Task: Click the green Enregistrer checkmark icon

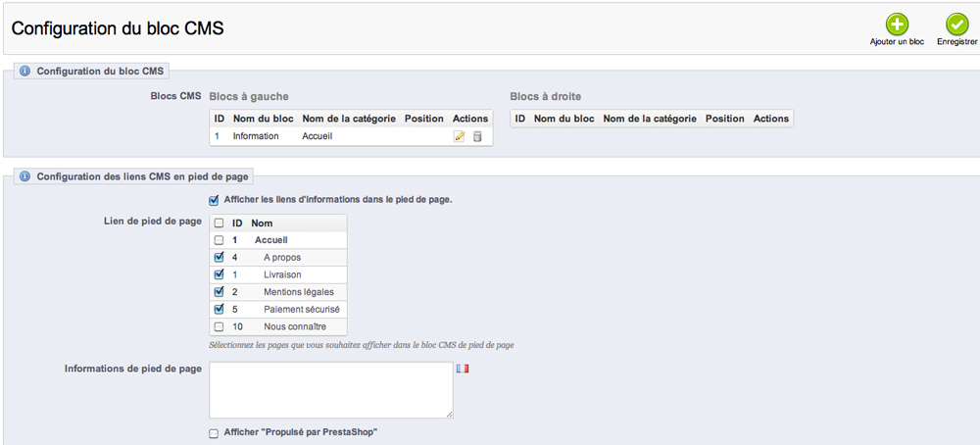Action: tap(956, 25)
